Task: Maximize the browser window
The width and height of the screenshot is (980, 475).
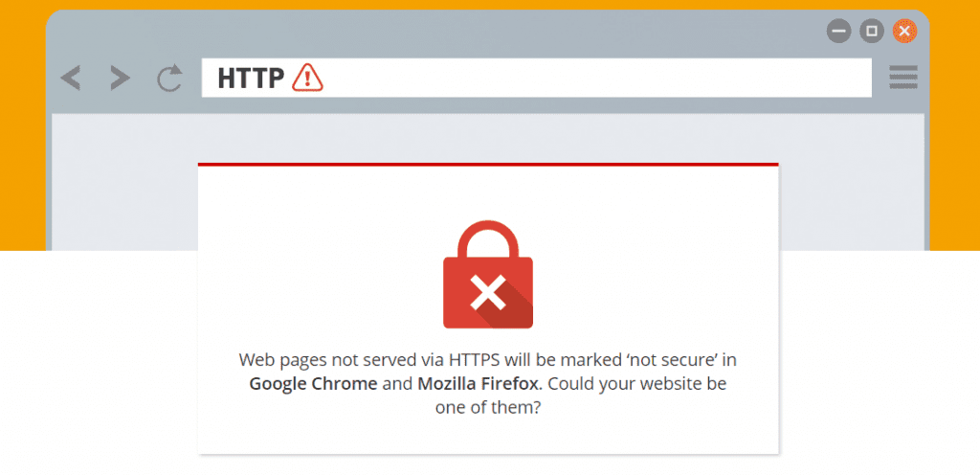Action: coord(872,31)
